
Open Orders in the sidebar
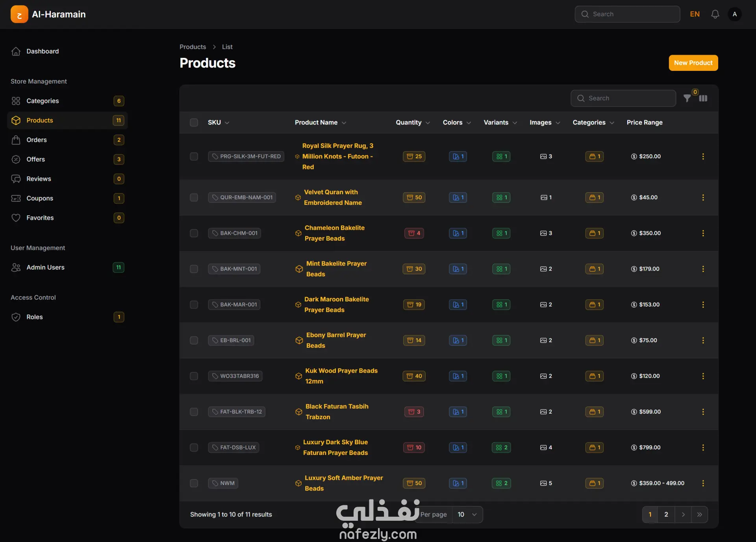click(37, 140)
